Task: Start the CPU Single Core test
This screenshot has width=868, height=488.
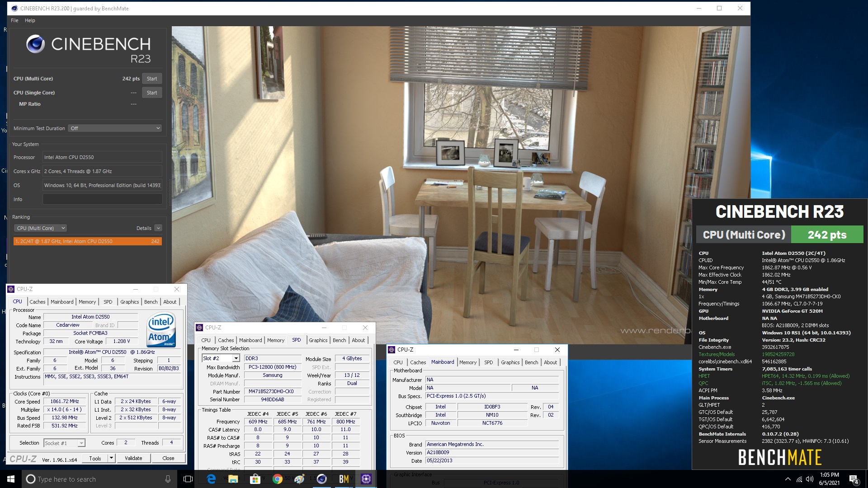Action: (x=152, y=93)
